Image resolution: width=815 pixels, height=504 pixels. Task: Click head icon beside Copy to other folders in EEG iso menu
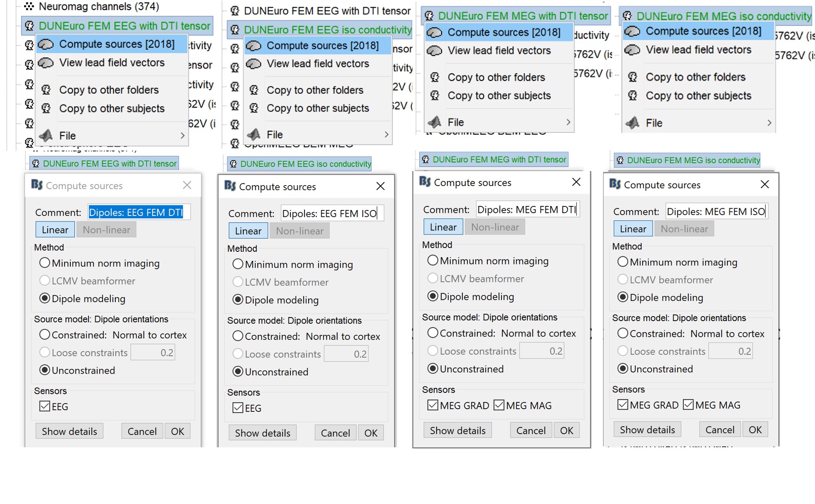[254, 90]
